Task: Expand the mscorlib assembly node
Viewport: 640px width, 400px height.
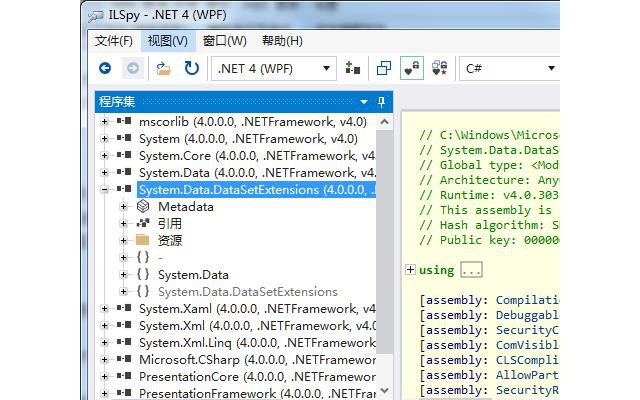Action: 104,121
